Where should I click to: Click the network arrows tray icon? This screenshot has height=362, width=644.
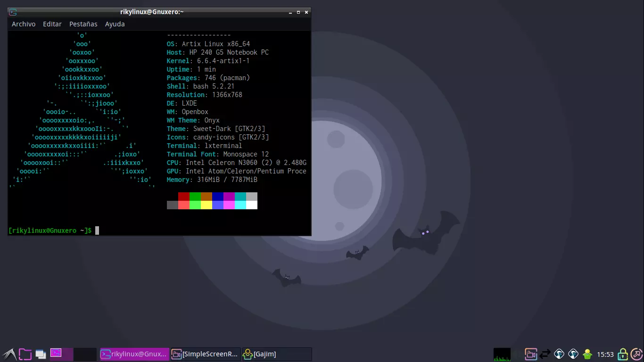[545, 354]
